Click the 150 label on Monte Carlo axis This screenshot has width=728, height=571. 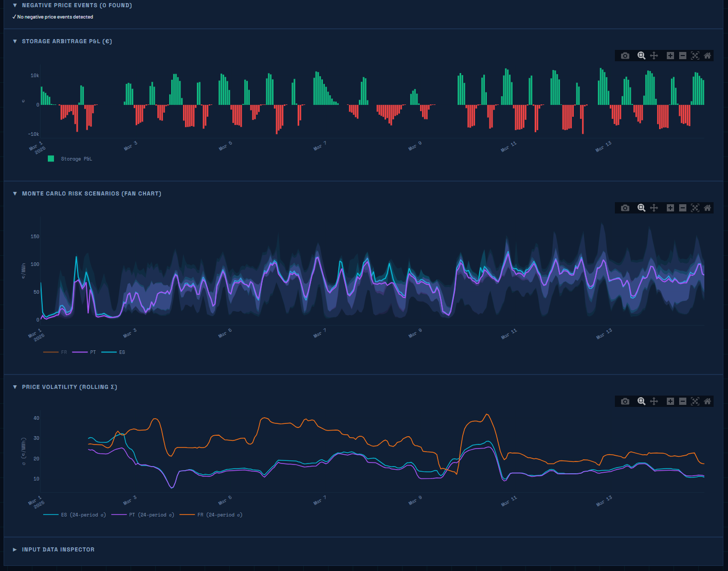(x=35, y=237)
